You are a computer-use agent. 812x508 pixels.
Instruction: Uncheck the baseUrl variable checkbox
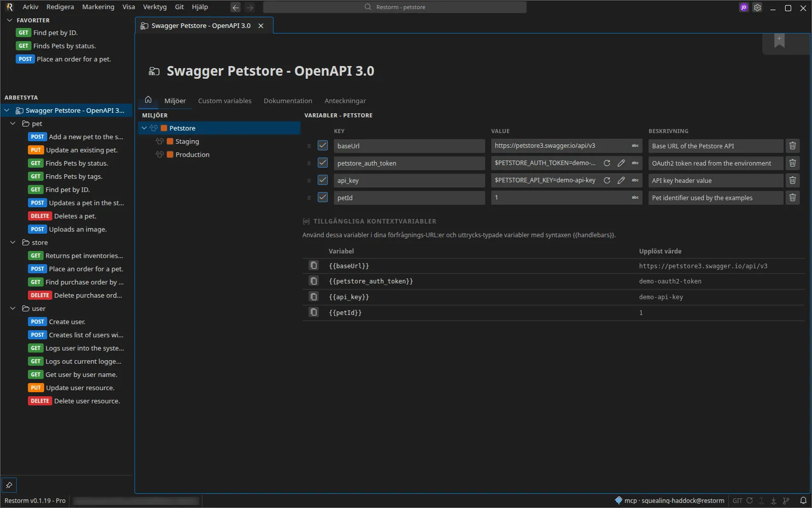click(x=323, y=145)
